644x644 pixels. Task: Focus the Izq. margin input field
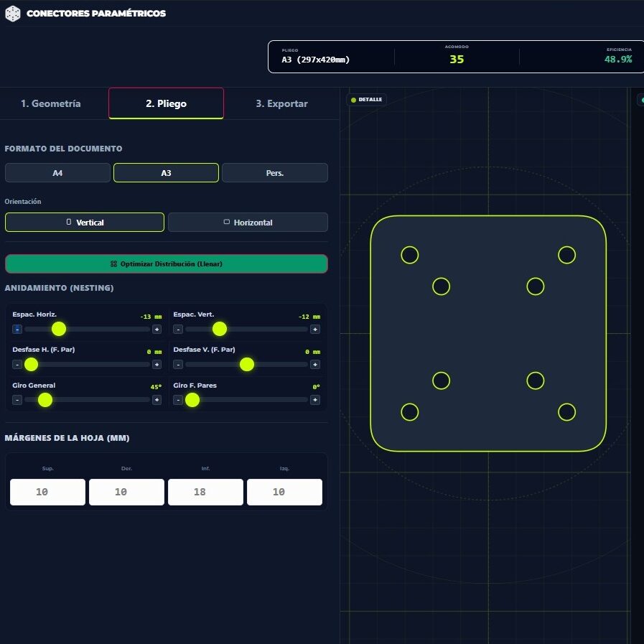point(284,492)
